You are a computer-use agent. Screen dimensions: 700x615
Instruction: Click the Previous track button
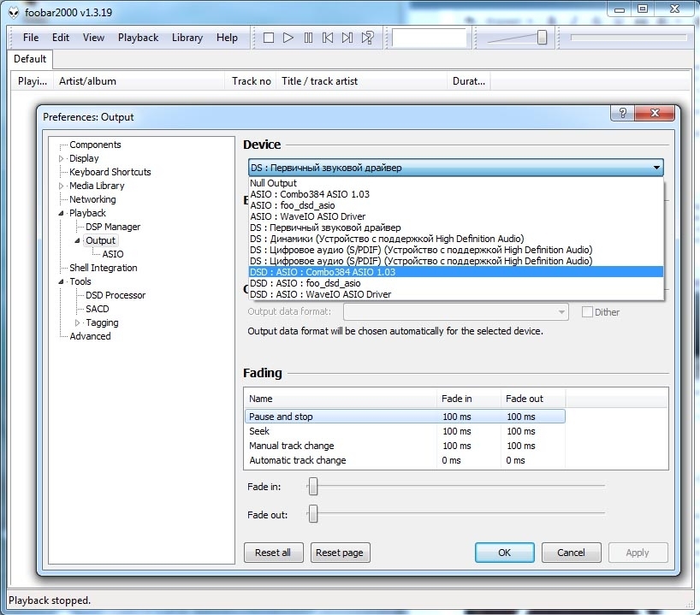(x=328, y=38)
